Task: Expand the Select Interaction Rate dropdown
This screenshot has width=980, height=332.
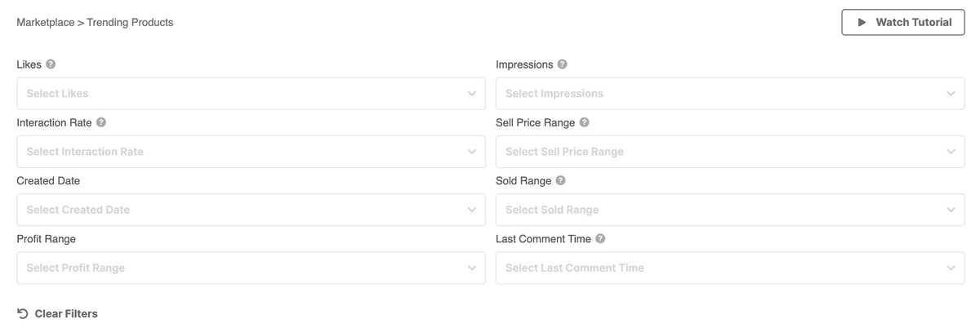Action: (x=250, y=152)
